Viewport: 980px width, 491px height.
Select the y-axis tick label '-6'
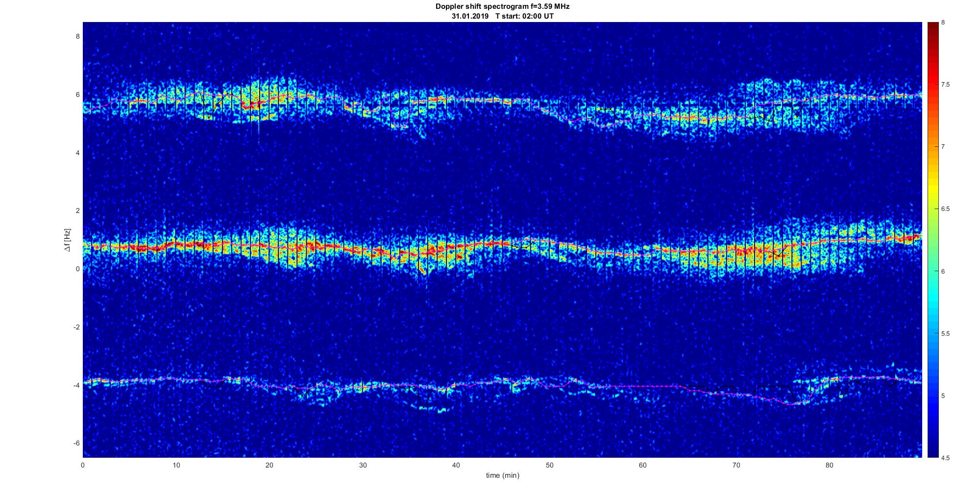[x=76, y=443]
